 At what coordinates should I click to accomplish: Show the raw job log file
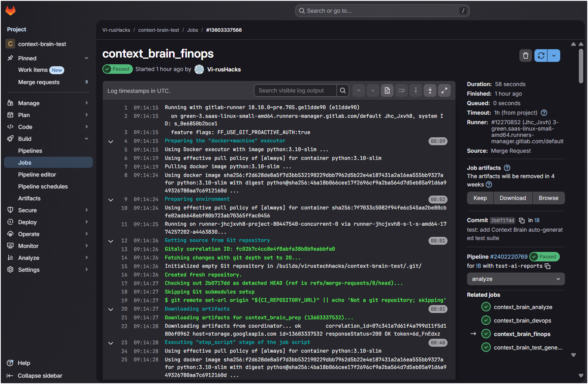click(x=387, y=90)
